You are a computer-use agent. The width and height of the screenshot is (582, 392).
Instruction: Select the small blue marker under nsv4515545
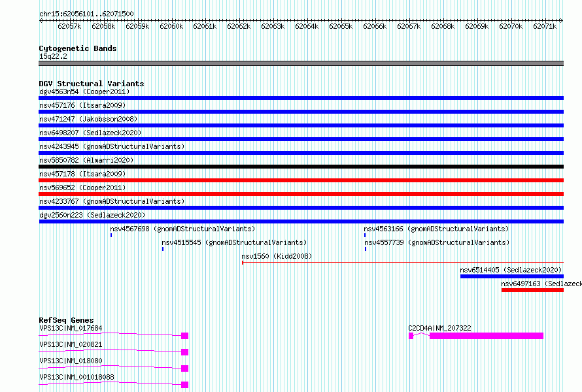(x=163, y=249)
